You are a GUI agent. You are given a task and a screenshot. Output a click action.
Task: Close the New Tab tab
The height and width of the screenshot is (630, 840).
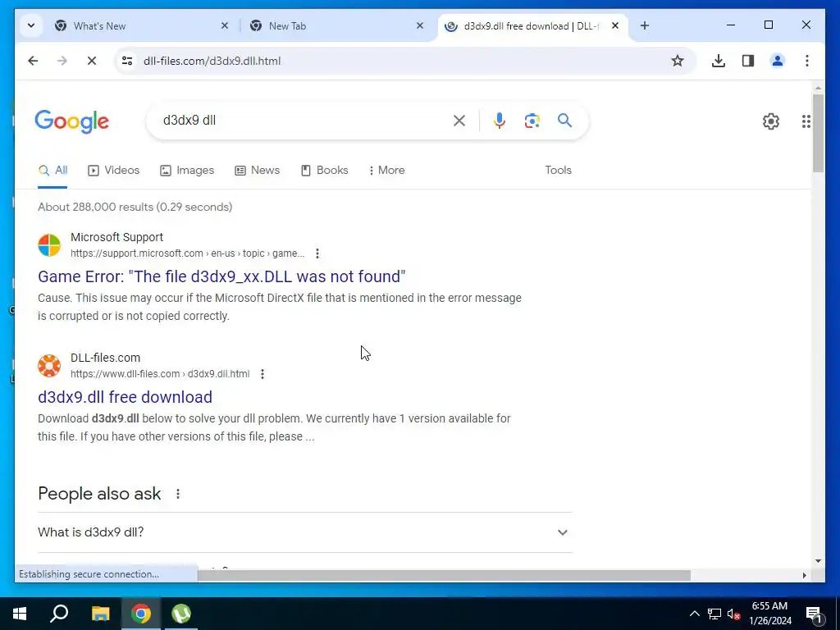(420, 25)
